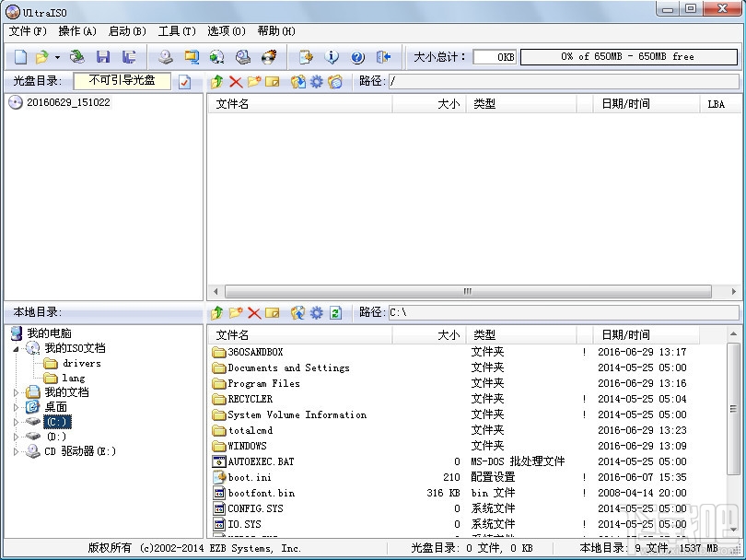Open the 选项(O) menu
Image resolution: width=746 pixels, height=560 pixels.
click(227, 31)
